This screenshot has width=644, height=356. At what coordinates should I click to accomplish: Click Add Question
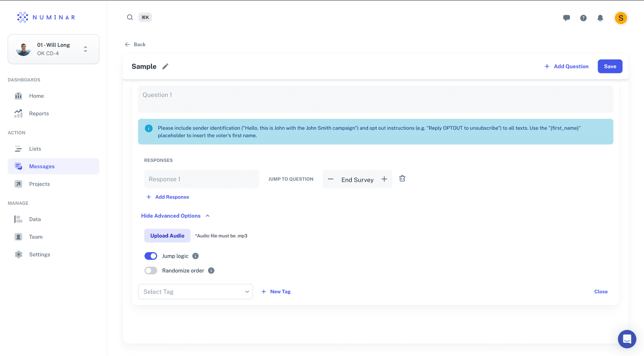pyautogui.click(x=566, y=66)
